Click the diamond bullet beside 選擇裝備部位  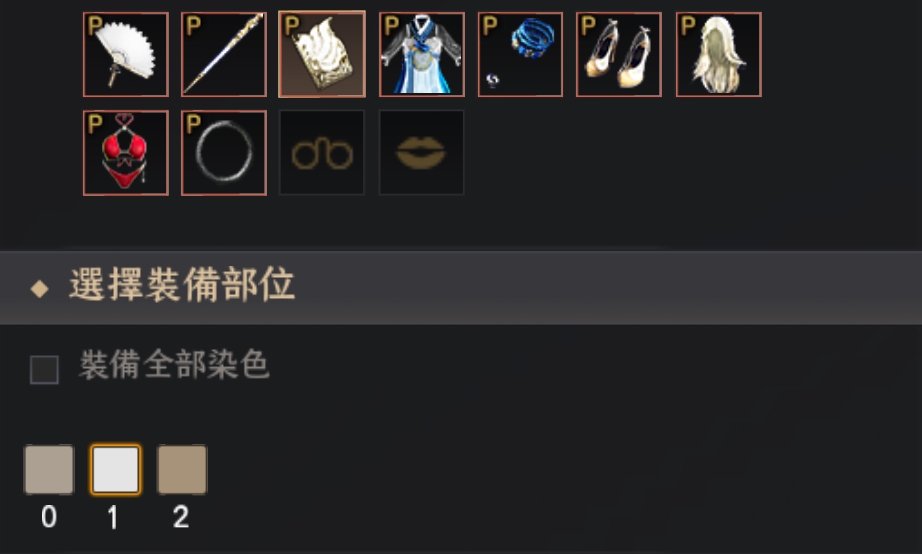click(x=39, y=289)
